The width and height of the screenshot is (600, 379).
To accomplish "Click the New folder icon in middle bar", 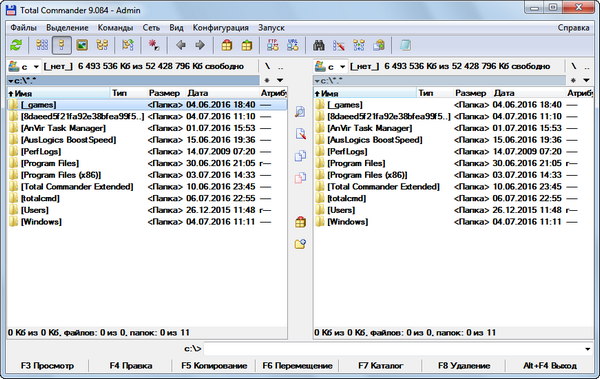I will (x=300, y=244).
